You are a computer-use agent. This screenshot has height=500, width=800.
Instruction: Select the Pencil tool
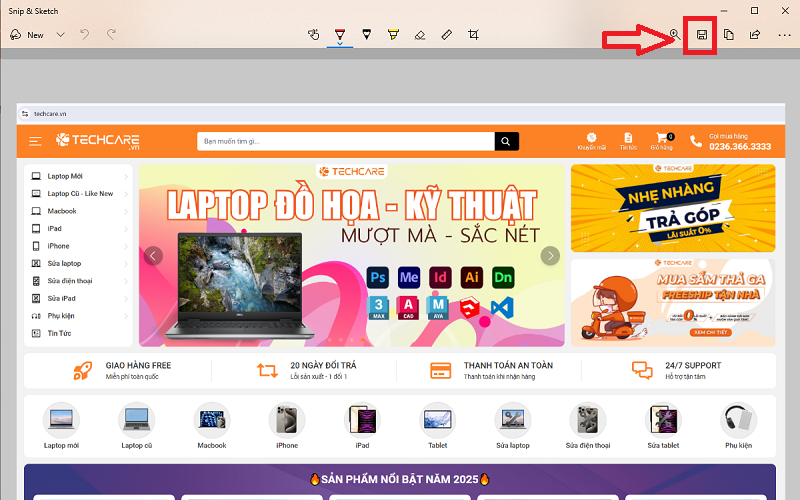367,35
